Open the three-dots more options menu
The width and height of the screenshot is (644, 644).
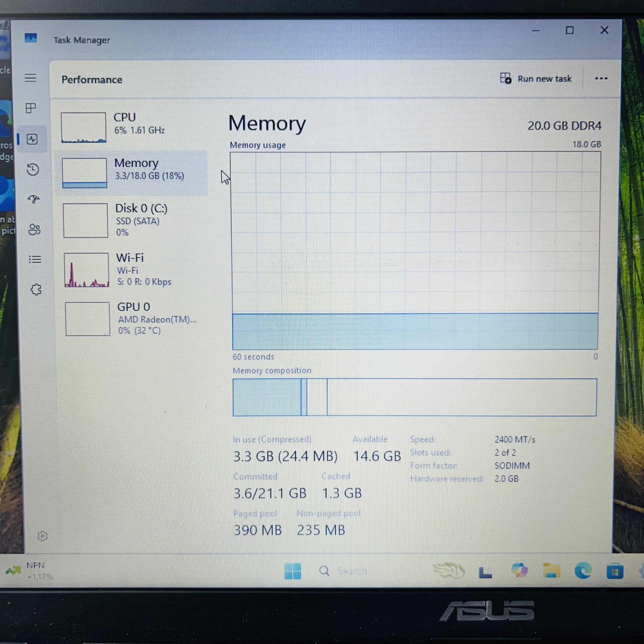click(x=601, y=78)
